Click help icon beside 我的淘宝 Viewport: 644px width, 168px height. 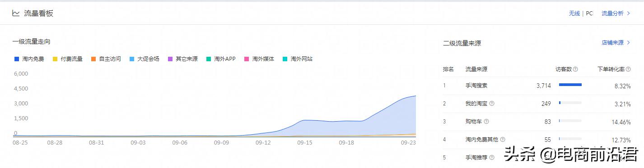click(x=492, y=104)
